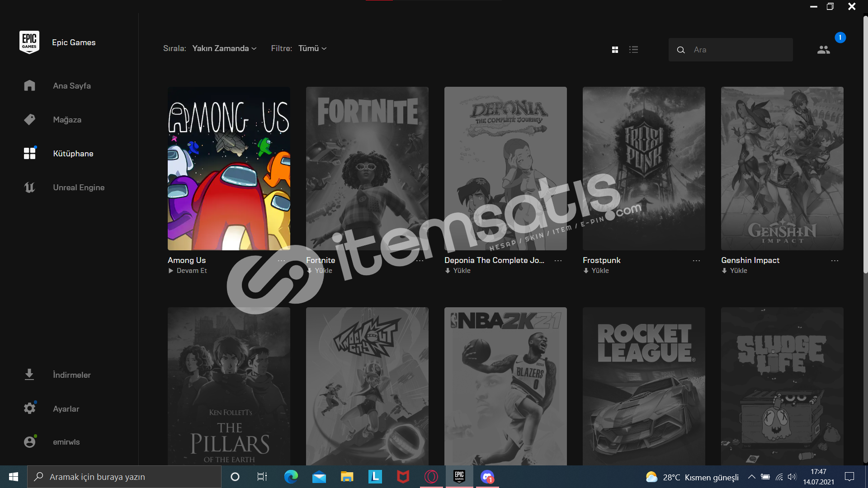This screenshot has width=868, height=488.
Task: Click the user avatar icon
Action: click(29, 442)
